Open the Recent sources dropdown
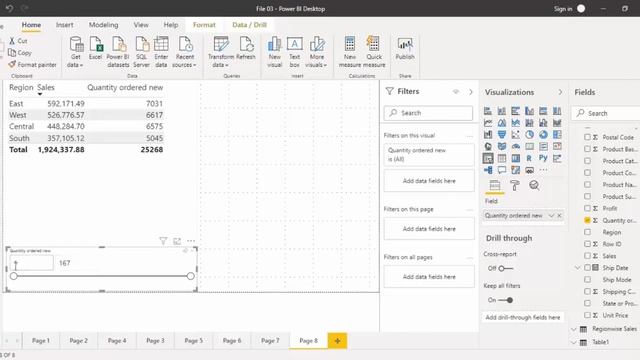 pos(184,52)
